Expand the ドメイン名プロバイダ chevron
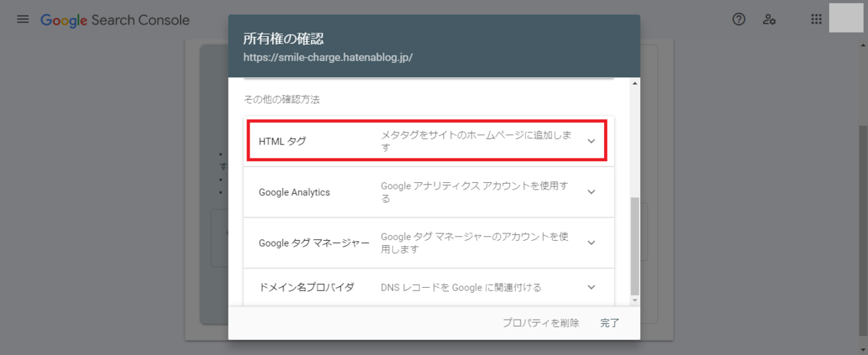868x355 pixels. click(x=592, y=287)
